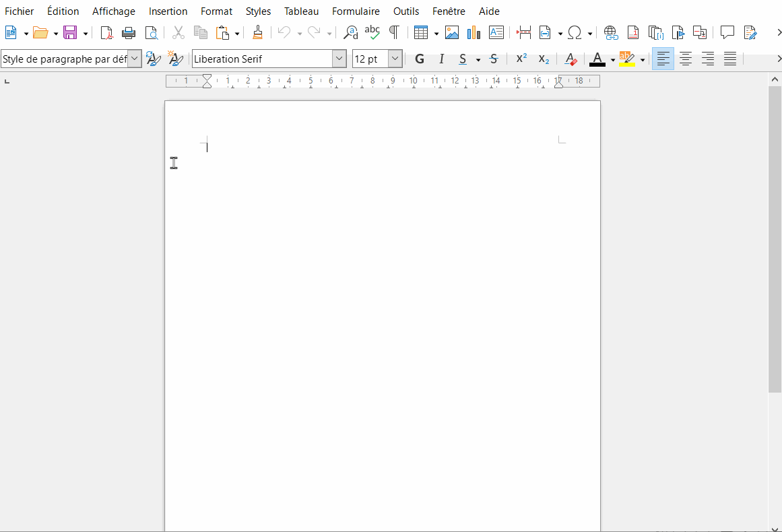Image resolution: width=782 pixels, height=532 pixels.
Task: Open recent documents dropdown arrow
Action: (55, 34)
